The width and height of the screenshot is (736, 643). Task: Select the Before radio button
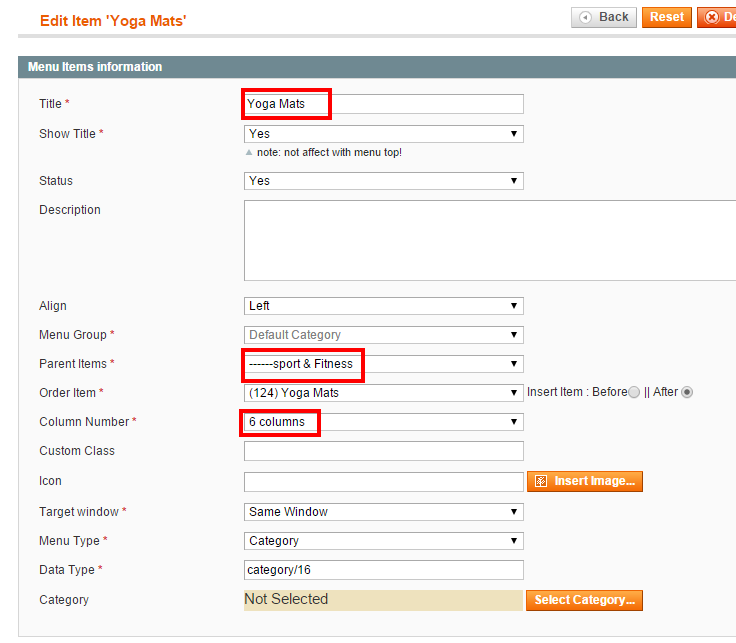coord(634,392)
